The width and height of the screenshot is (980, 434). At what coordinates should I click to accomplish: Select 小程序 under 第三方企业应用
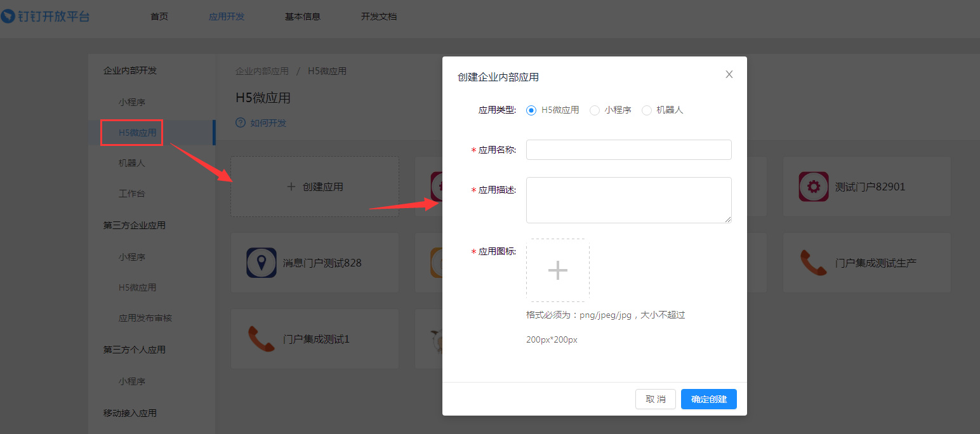[132, 257]
